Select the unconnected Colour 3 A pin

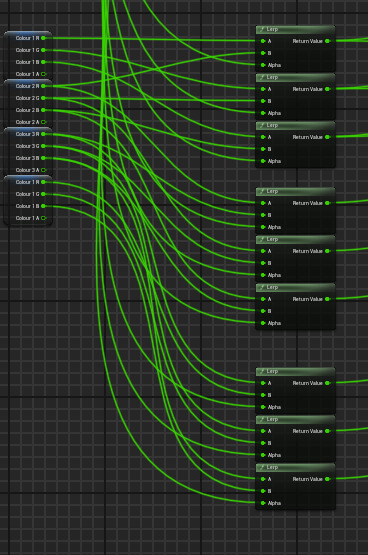44,170
